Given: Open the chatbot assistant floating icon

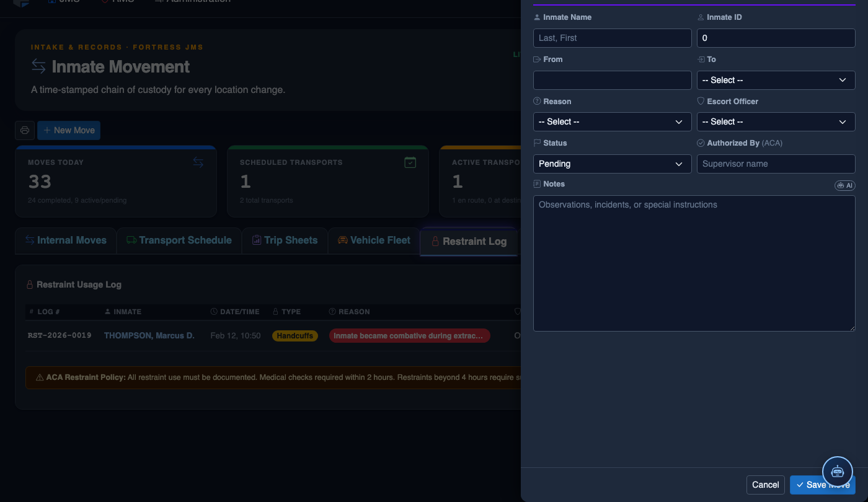Looking at the screenshot, I should point(838,471).
